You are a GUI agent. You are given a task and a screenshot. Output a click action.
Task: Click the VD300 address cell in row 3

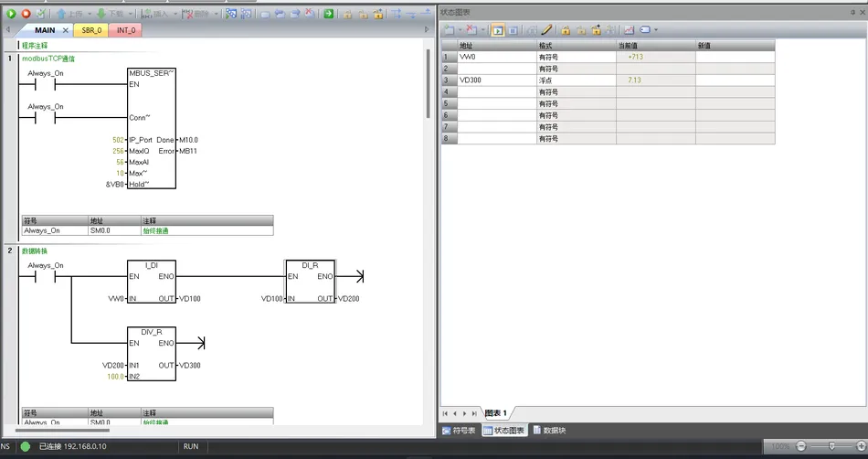tap(496, 80)
